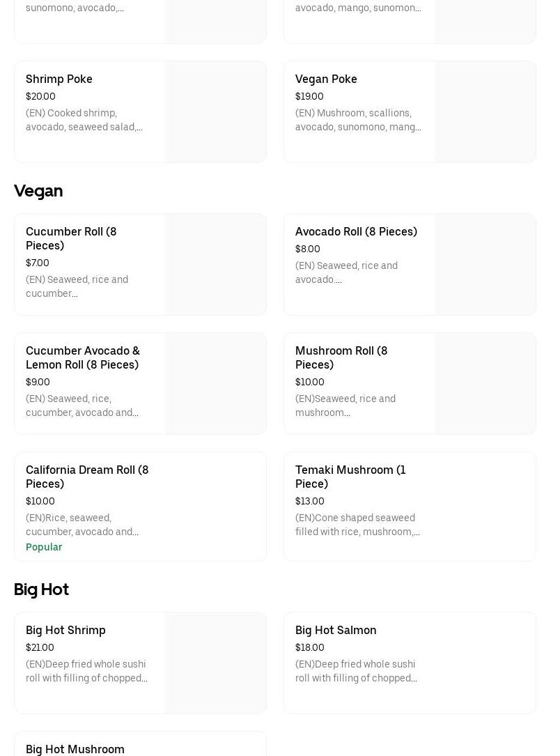Click the Mushroom Roll image thumbnail

coord(485,384)
